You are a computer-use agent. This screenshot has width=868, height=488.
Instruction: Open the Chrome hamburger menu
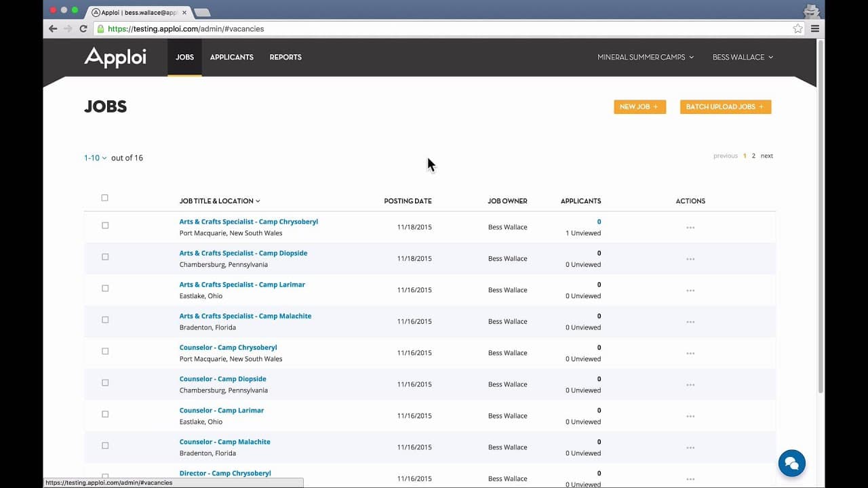pyautogui.click(x=815, y=28)
